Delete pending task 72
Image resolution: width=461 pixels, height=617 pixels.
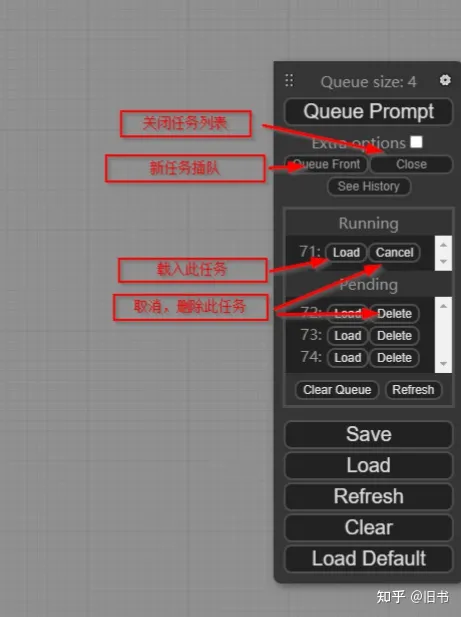click(x=394, y=314)
